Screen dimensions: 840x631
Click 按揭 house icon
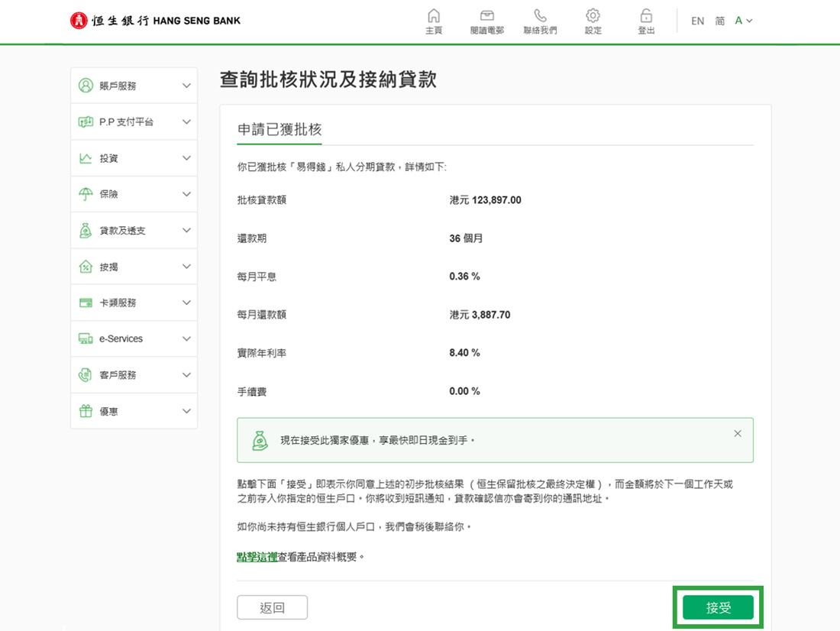pos(86,267)
